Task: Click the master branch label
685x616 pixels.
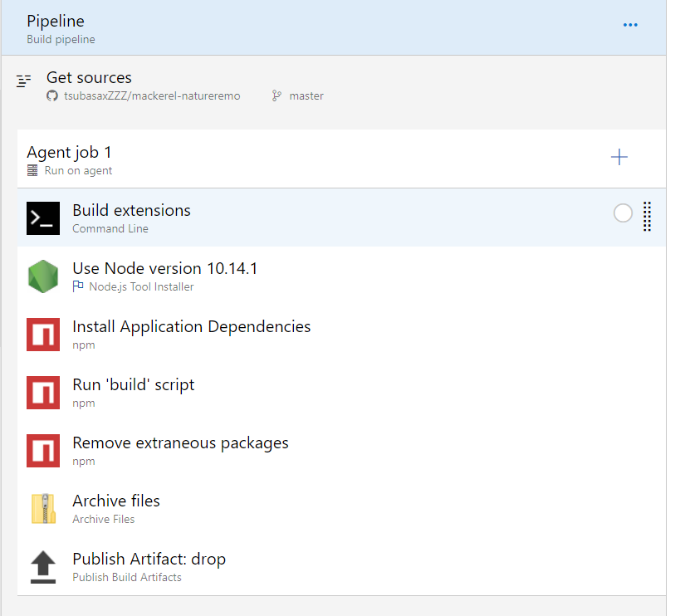Action: [306, 96]
